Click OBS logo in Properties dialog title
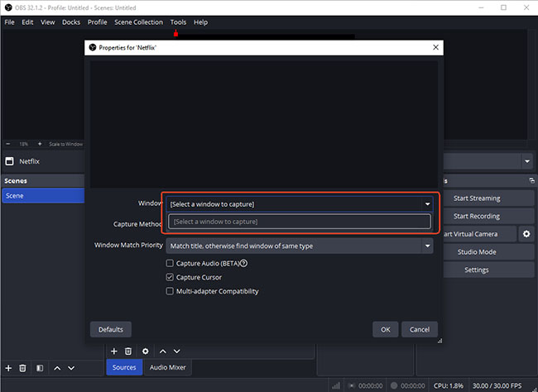 point(93,47)
